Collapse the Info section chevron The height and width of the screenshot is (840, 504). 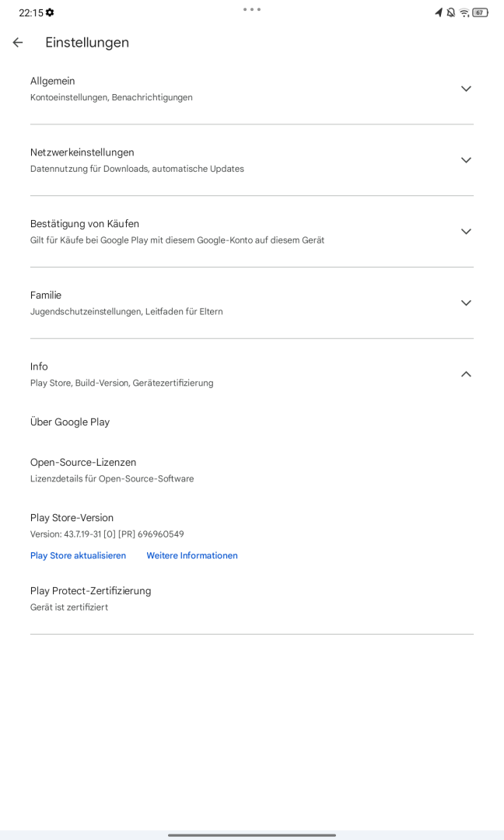coord(466,374)
